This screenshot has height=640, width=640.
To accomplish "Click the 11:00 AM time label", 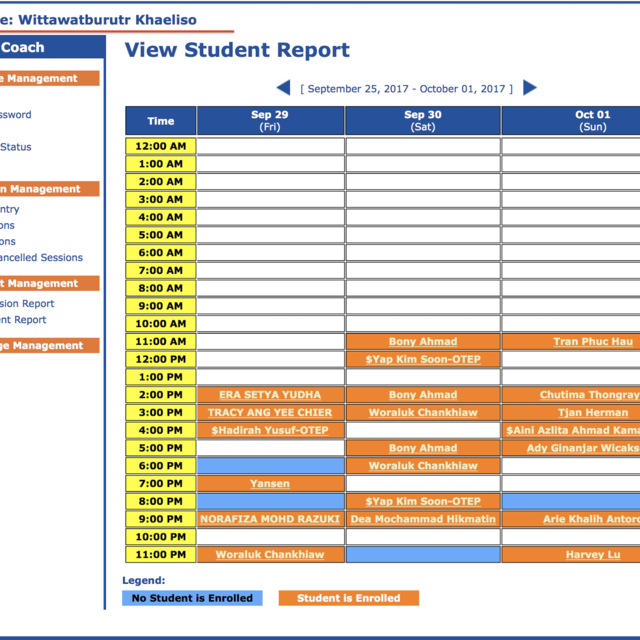I will pyautogui.click(x=161, y=342).
